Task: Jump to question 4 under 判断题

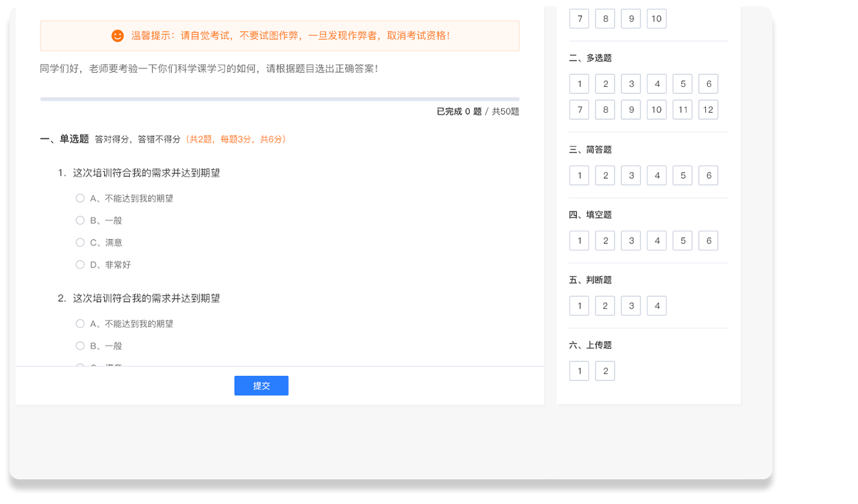Action: click(656, 306)
